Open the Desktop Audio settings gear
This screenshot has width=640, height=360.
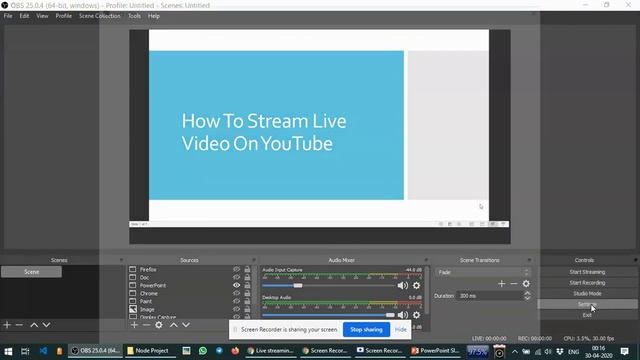coord(416,315)
